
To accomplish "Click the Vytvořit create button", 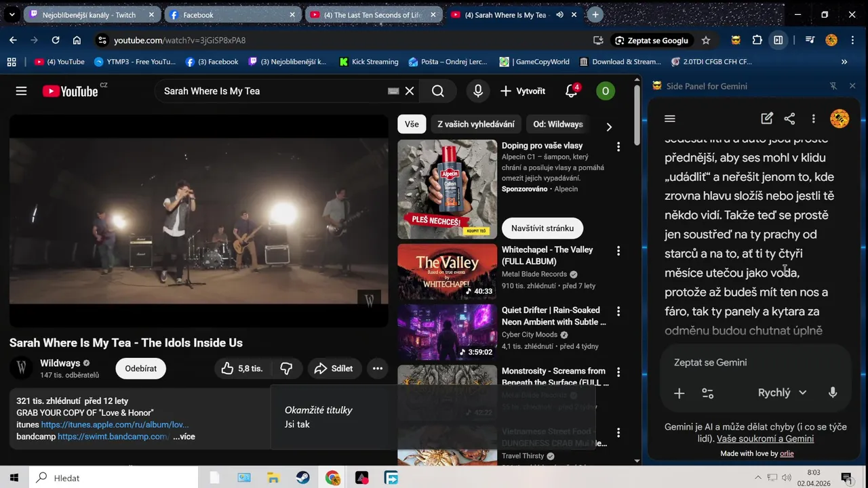I will coord(523,91).
